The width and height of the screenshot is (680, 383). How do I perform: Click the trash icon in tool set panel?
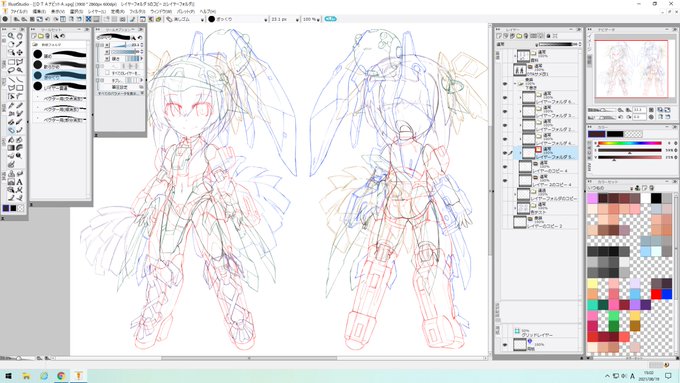(48, 36)
